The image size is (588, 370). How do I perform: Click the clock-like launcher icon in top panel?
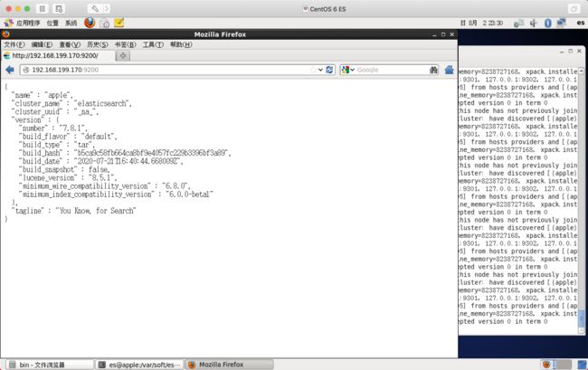pyautogui.click(x=105, y=24)
